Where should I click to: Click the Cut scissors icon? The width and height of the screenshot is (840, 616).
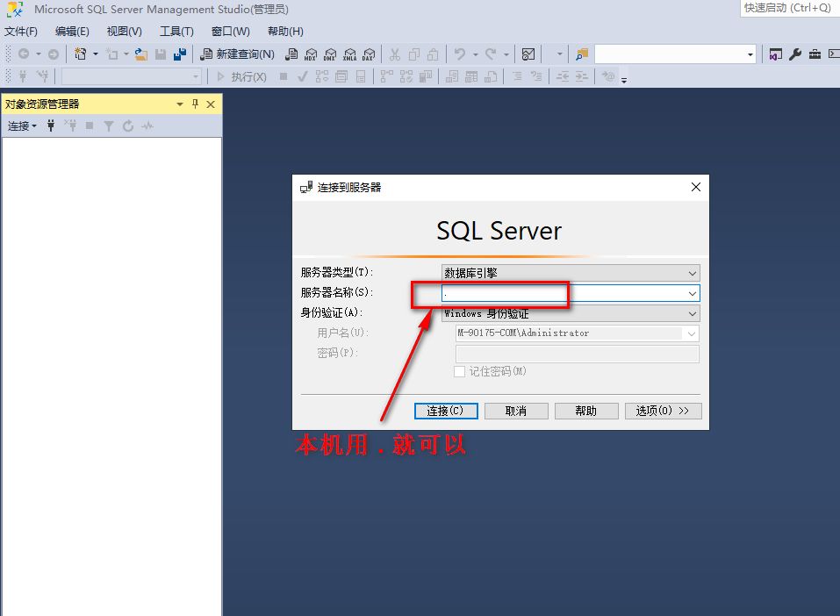coord(395,54)
